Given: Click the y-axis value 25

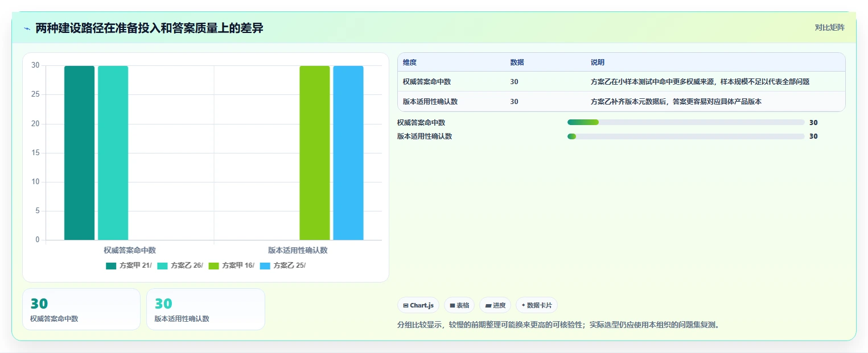Looking at the screenshot, I should pos(35,94).
